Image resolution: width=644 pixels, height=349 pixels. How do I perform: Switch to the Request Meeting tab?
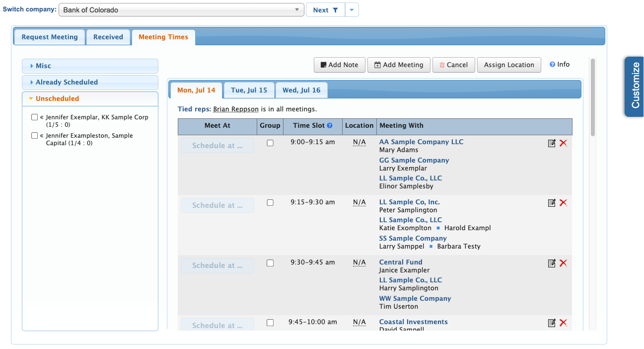(50, 37)
